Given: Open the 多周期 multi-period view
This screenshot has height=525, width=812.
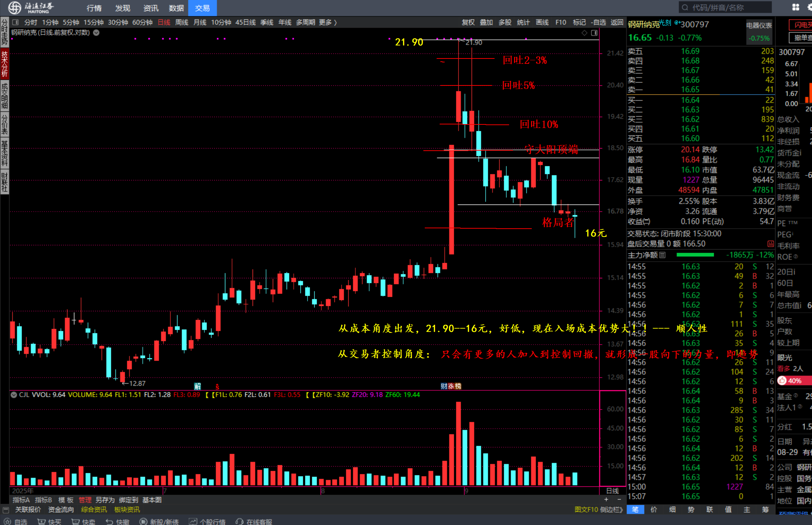Looking at the screenshot, I should coord(305,22).
